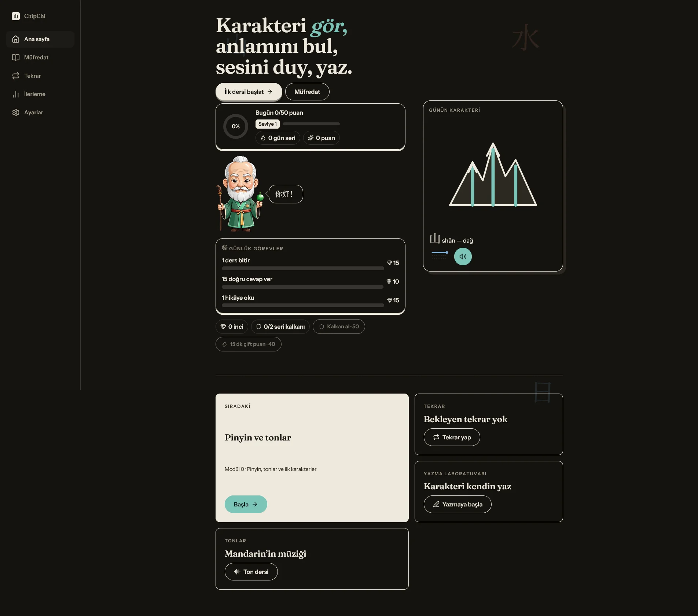
Task: Click the 山 character glyph
Action: tap(435, 239)
